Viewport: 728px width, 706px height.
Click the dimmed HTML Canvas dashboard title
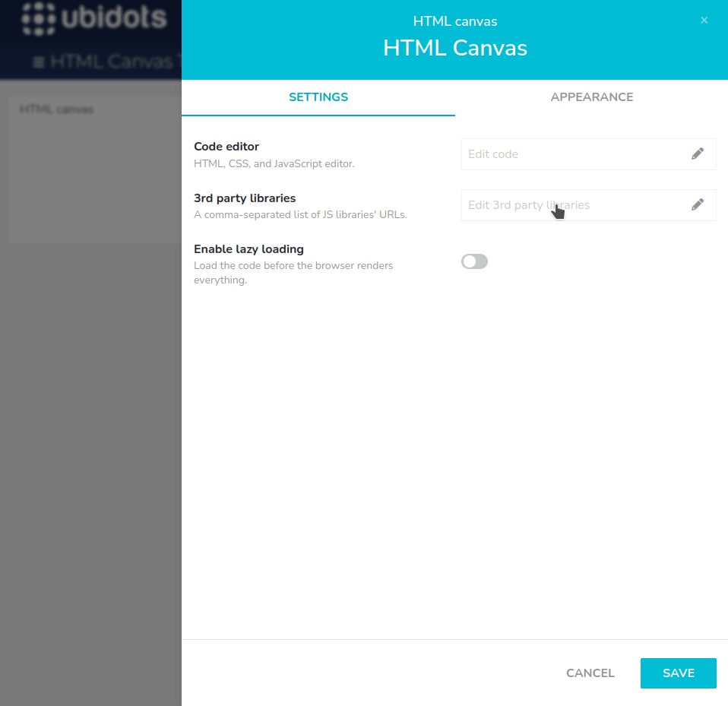tap(114, 62)
